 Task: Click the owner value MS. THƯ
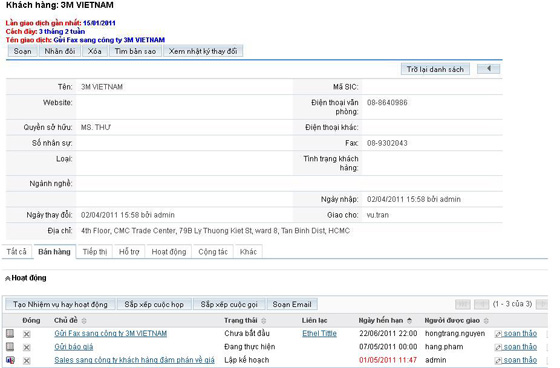[96, 127]
